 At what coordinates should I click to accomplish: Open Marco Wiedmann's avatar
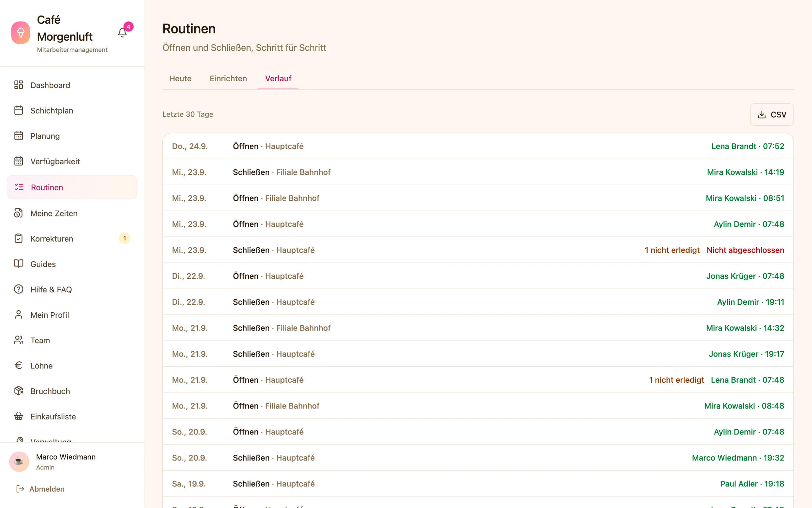[19, 461]
